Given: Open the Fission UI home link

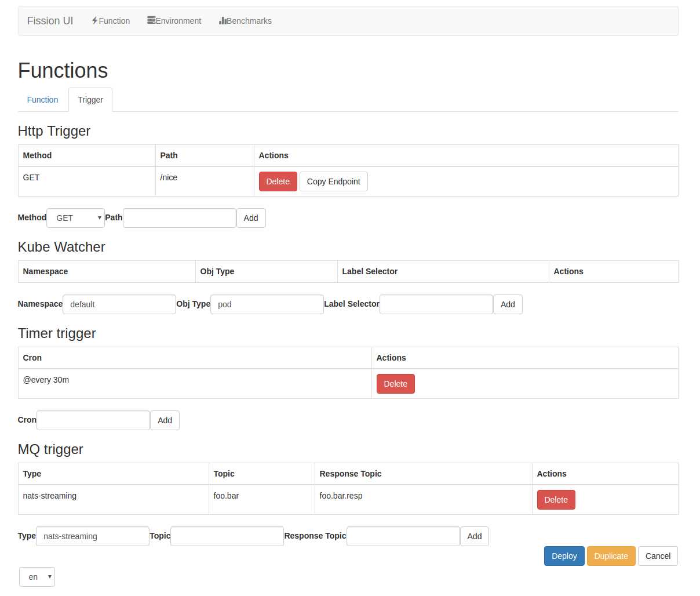Looking at the screenshot, I should pyautogui.click(x=50, y=21).
